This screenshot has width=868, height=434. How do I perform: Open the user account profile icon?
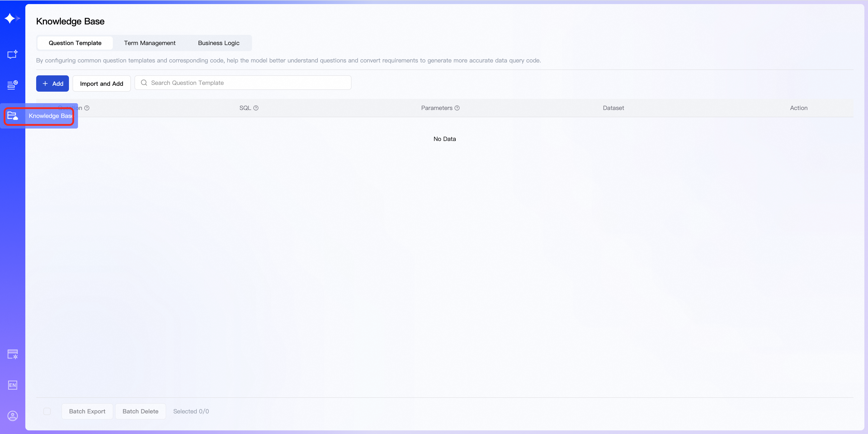click(12, 416)
